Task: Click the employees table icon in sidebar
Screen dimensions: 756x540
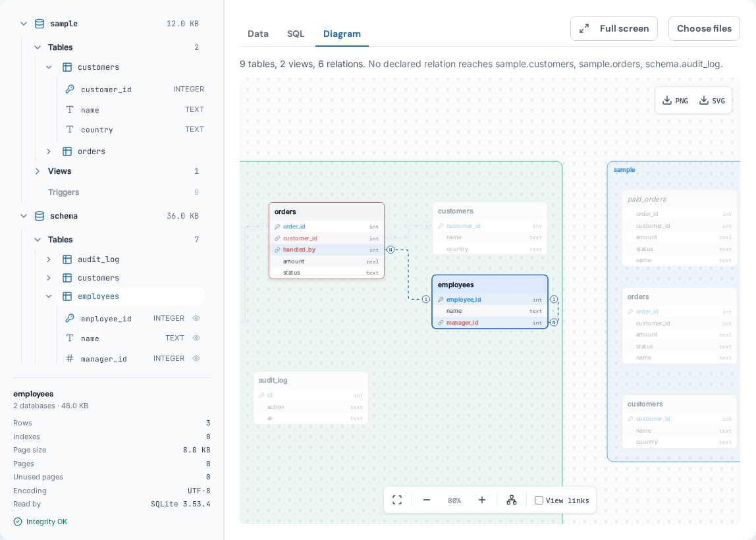Action: coord(67,296)
